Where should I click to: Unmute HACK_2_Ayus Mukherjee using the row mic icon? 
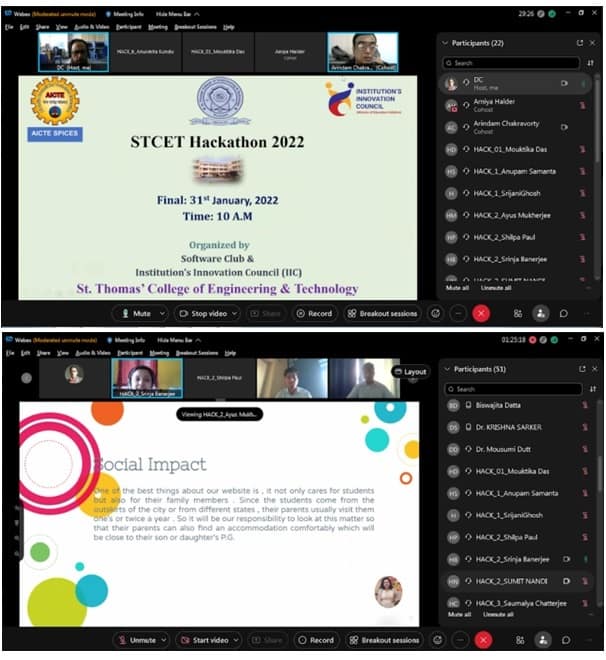pos(582,215)
